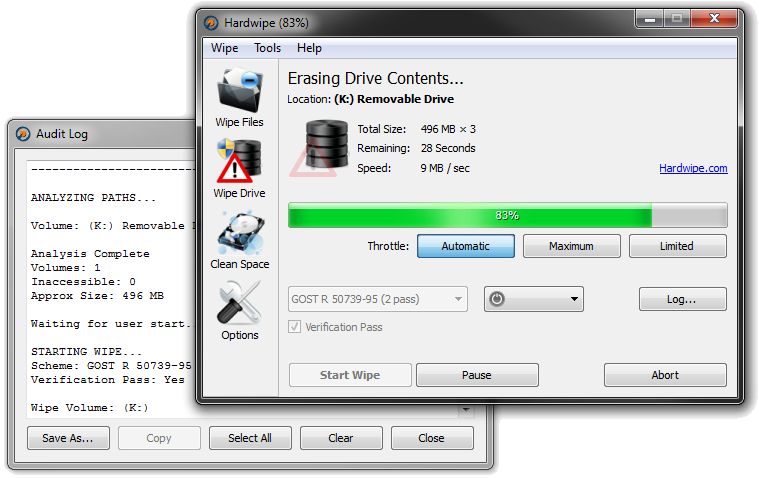
Task: Click the Audit Log window app icon
Action: (x=23, y=134)
